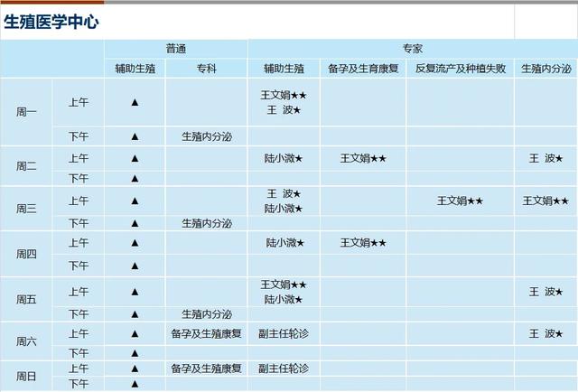
Task: Click 陆小溦★ in the 周四 上午 row
Action: click(285, 243)
